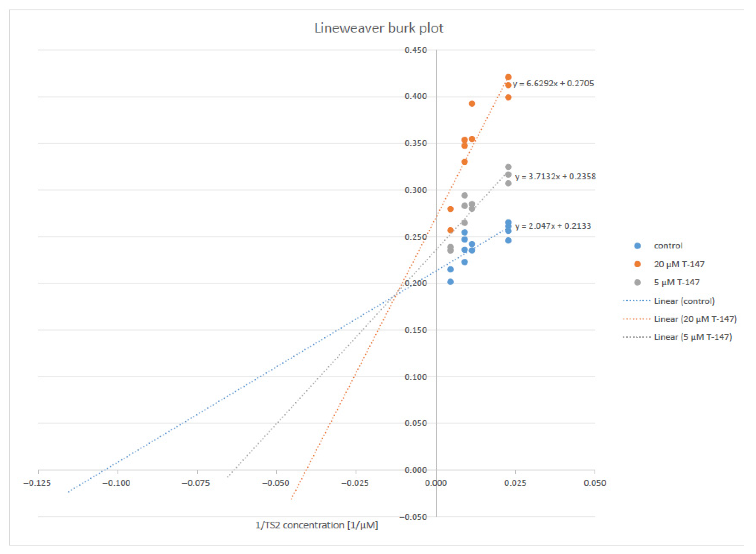Screen dimensions: 756x554
Task: Select the y = 3.7132x + 0.2358 equation label
Action: 556,176
